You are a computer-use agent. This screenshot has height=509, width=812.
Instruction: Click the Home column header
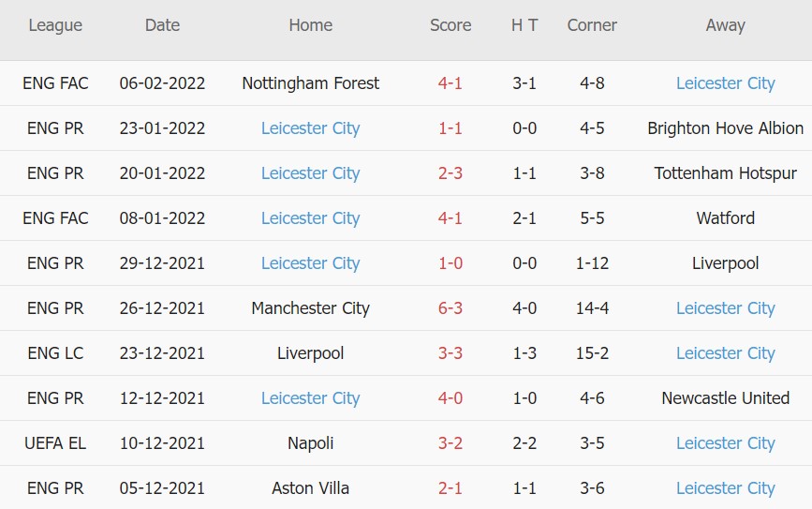[310, 25]
